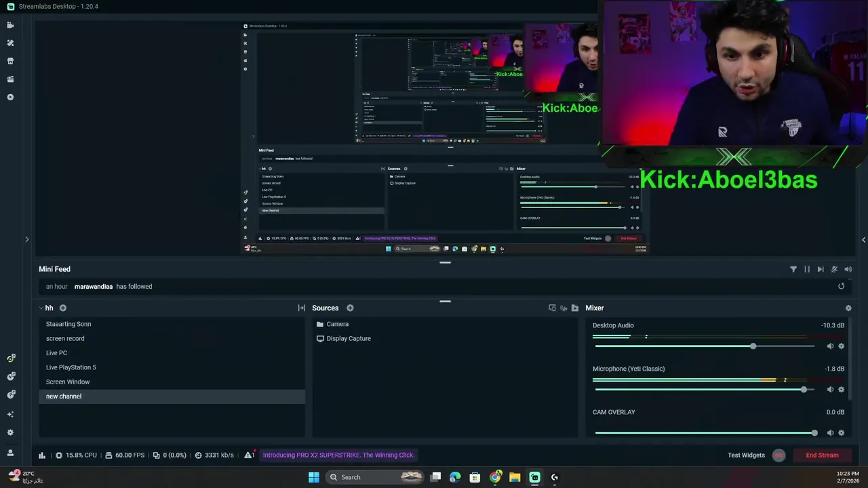Refresh the Mini Feed event list

click(x=841, y=286)
